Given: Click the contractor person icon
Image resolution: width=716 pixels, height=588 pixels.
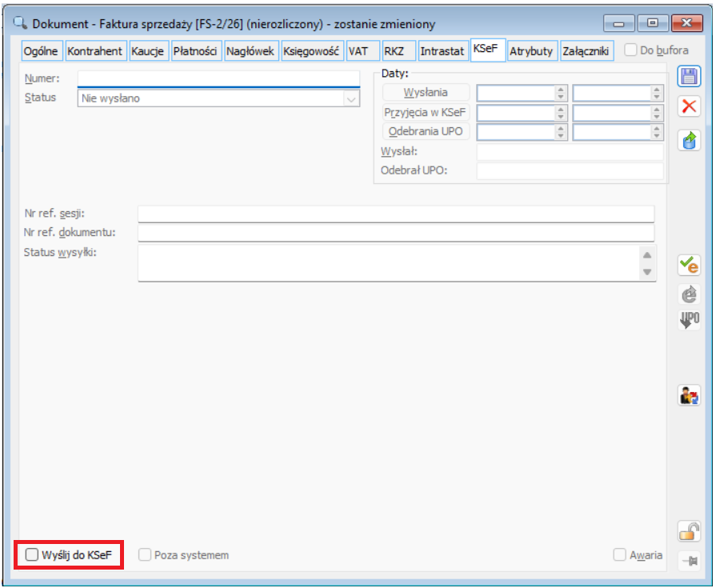Looking at the screenshot, I should (x=688, y=394).
